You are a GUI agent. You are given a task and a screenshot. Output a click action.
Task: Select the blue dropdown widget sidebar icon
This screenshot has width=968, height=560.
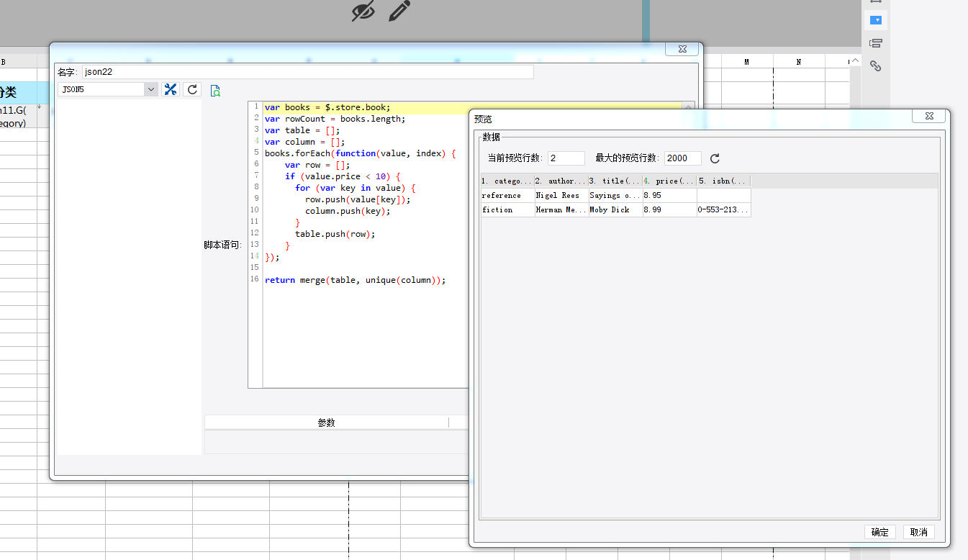(x=876, y=20)
